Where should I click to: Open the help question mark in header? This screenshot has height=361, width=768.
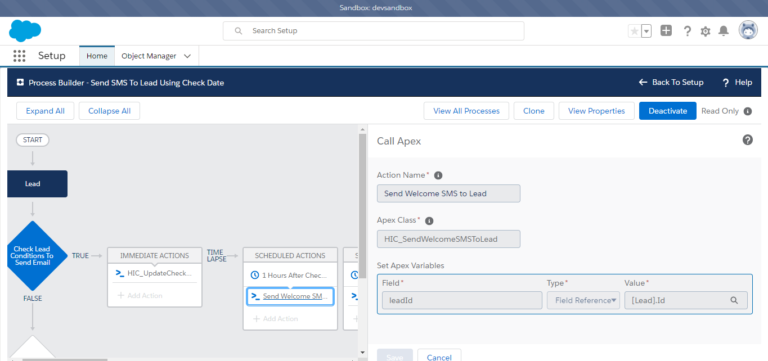[687, 31]
